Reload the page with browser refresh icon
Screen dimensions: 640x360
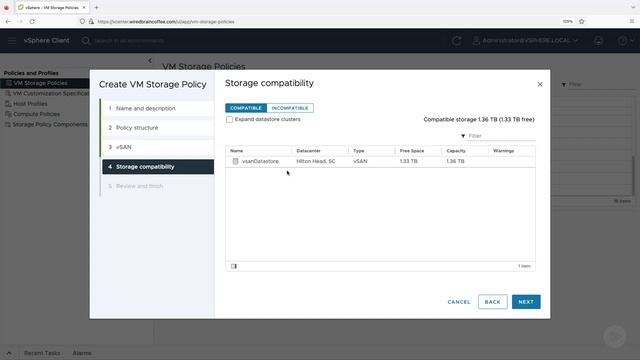[32, 22]
